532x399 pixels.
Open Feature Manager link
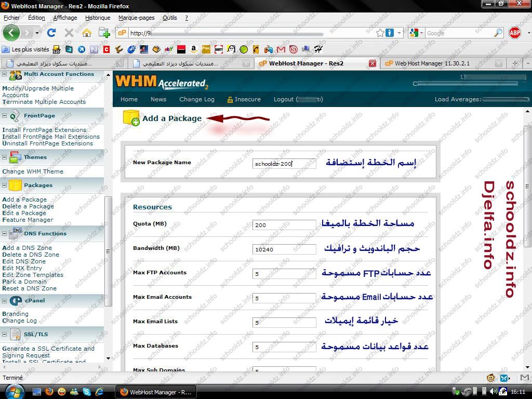pos(28,220)
